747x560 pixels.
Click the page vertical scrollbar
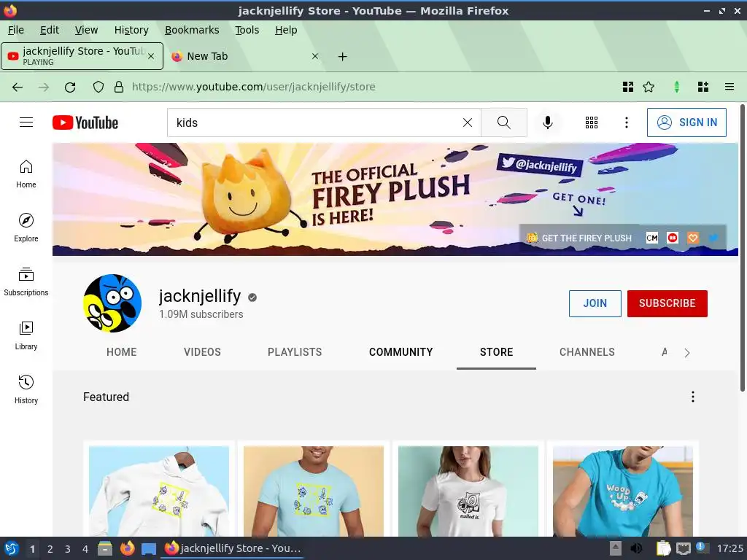coord(742,248)
